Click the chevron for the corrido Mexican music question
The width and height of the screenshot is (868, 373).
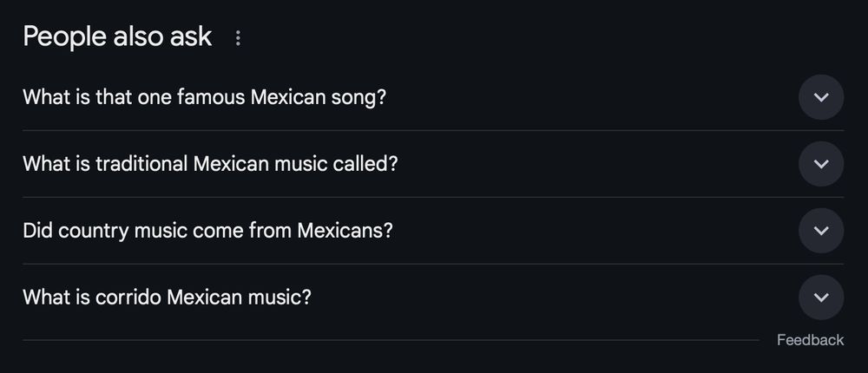click(x=820, y=298)
